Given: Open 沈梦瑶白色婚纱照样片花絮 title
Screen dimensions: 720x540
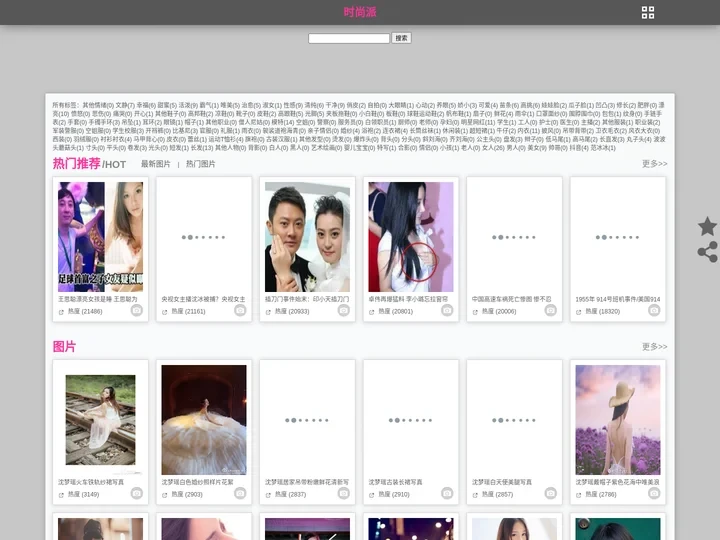Looking at the screenshot, I should (197, 482).
